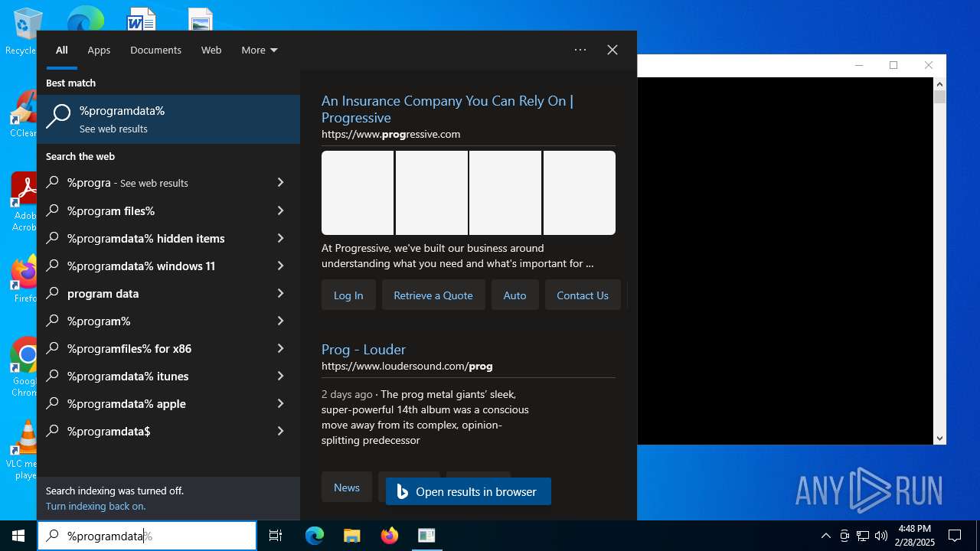Select the CCleaner desktop shortcut
The height and width of the screenshot is (551, 980).
click(x=24, y=115)
